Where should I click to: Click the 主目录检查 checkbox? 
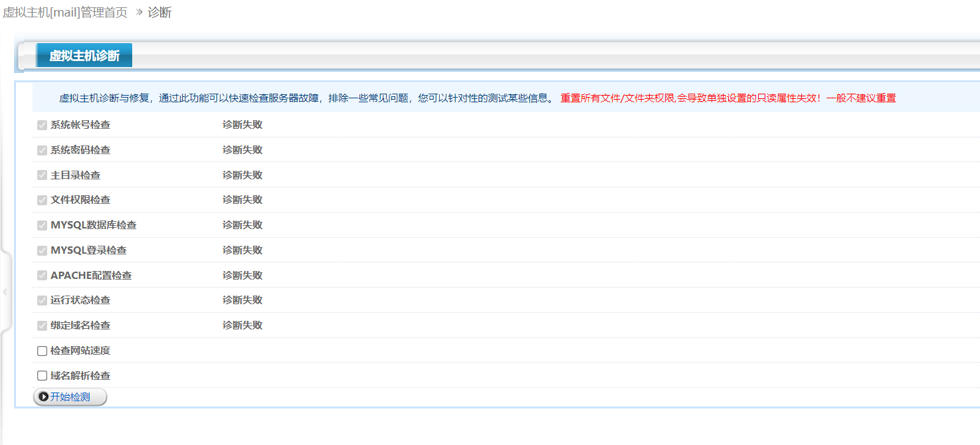tap(42, 175)
